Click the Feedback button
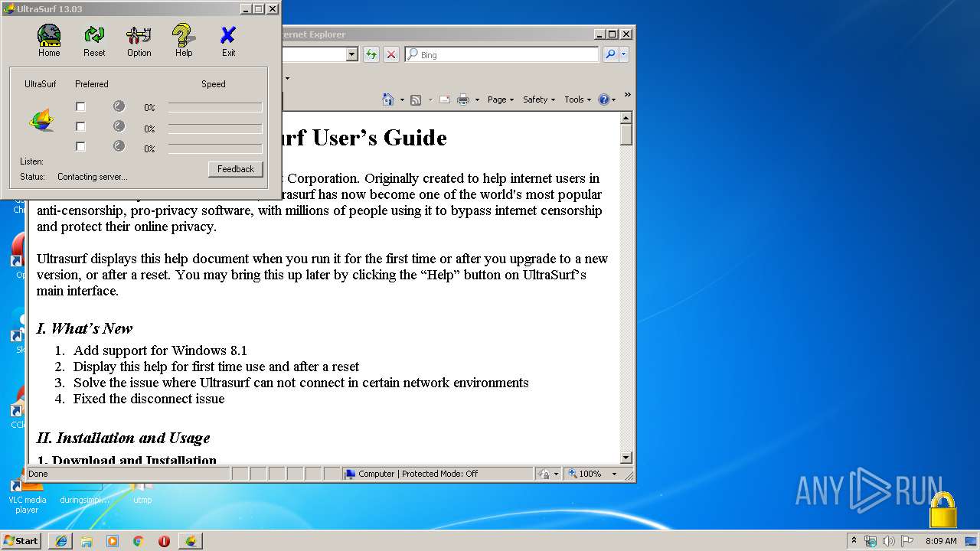This screenshot has height=551, width=980. [x=235, y=169]
